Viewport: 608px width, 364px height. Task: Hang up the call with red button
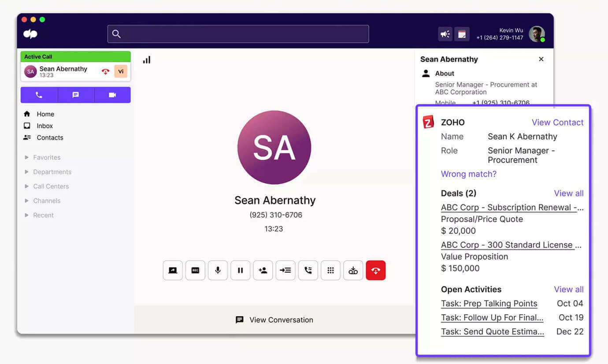375,270
